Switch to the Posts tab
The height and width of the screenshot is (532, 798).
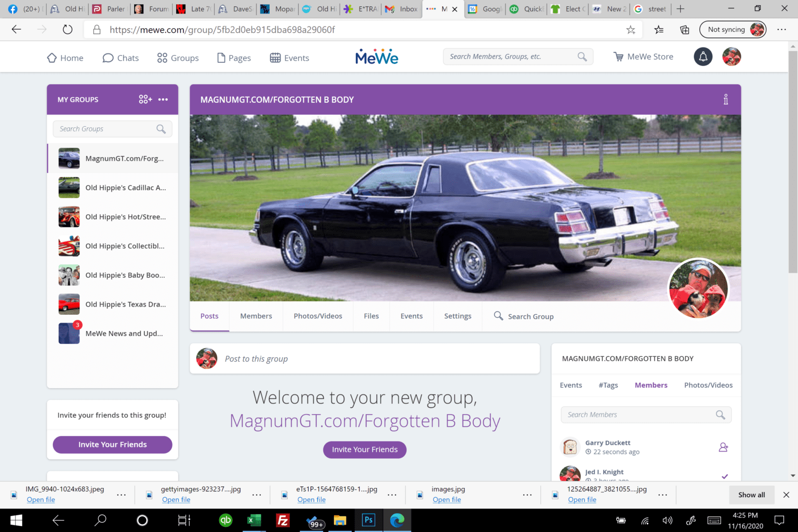click(x=209, y=316)
